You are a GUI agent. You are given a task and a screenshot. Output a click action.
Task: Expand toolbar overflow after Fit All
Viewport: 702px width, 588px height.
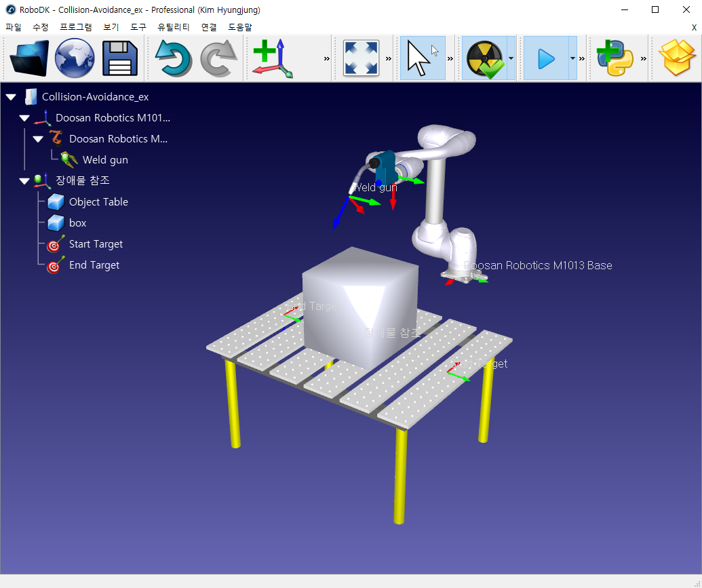(x=388, y=59)
